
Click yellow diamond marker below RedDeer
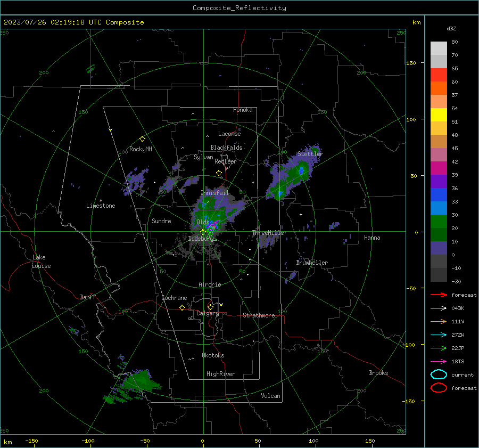[219, 173]
